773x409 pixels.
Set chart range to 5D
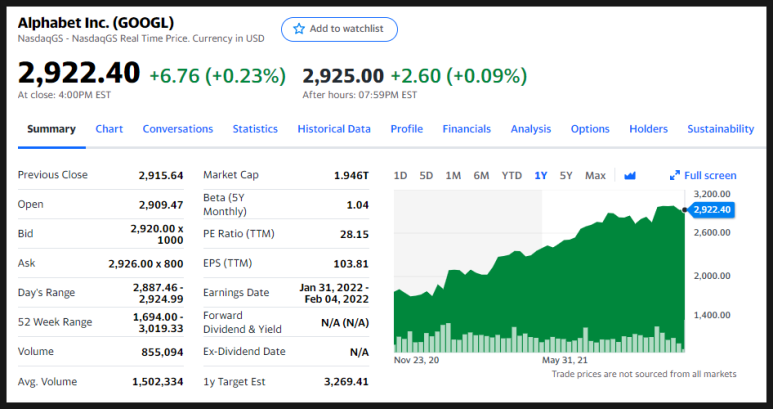(x=426, y=175)
